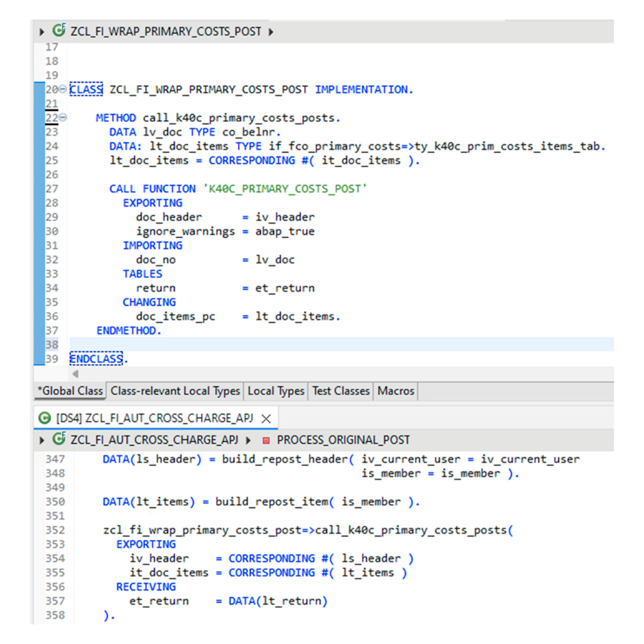Open the arrow after ZCL_FI_WRAP_PRIMARY_COSTS_POST breadcrumb
Image resolution: width=644 pixels, height=644 pixels.
click(270, 32)
